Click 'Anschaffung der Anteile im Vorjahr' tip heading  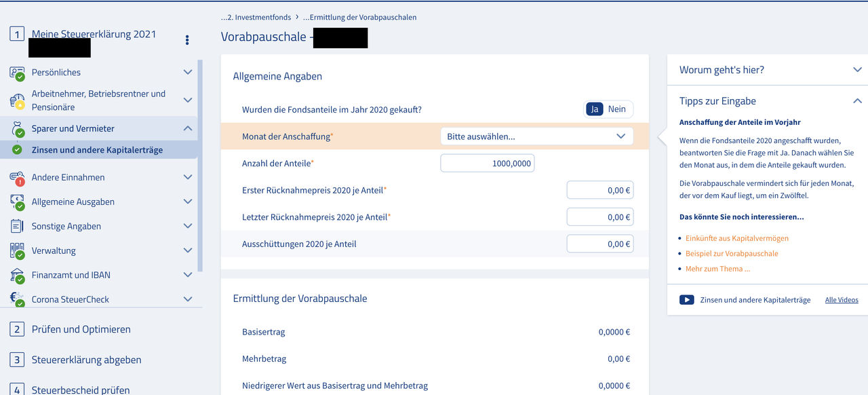[x=740, y=122]
